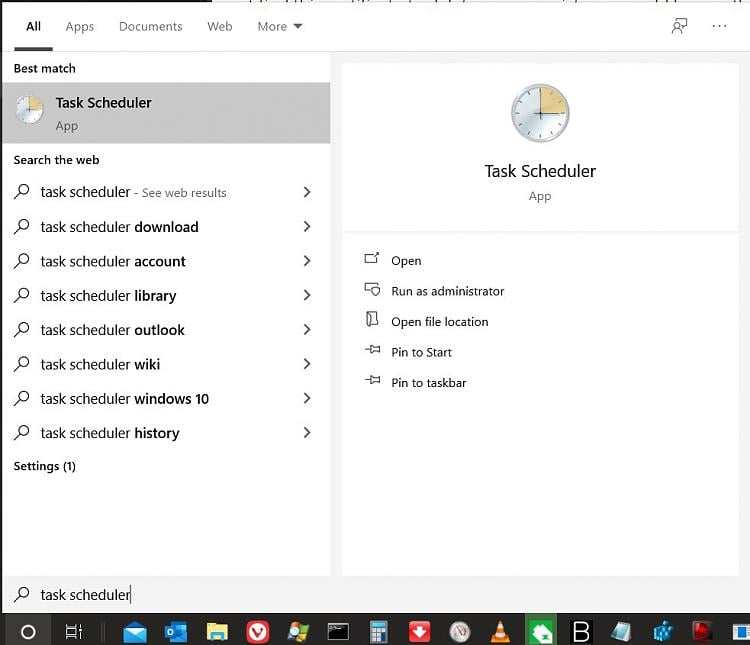Expand the 'task scheduler wiki' suggestion arrow

pyautogui.click(x=306, y=364)
